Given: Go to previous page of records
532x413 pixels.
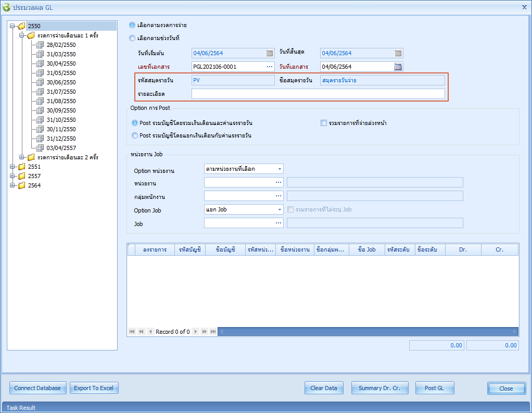Looking at the screenshot, I should (x=141, y=332).
